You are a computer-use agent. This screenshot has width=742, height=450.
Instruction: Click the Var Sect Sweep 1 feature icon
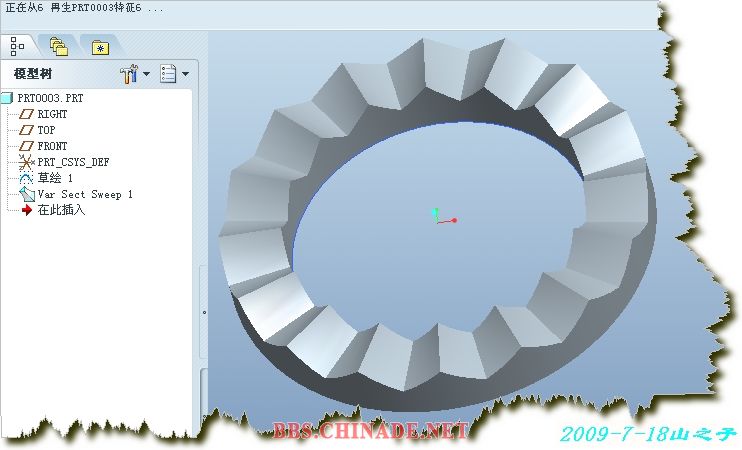tap(27, 194)
